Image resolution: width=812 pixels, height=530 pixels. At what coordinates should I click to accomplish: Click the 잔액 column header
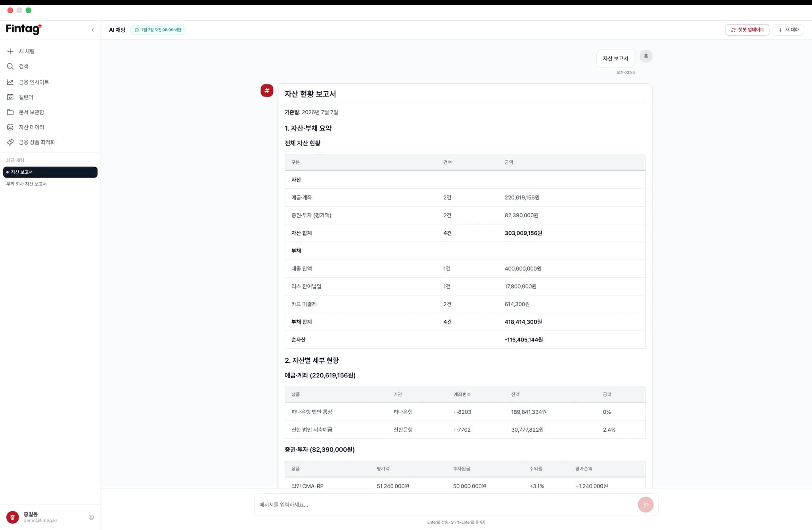(515, 394)
